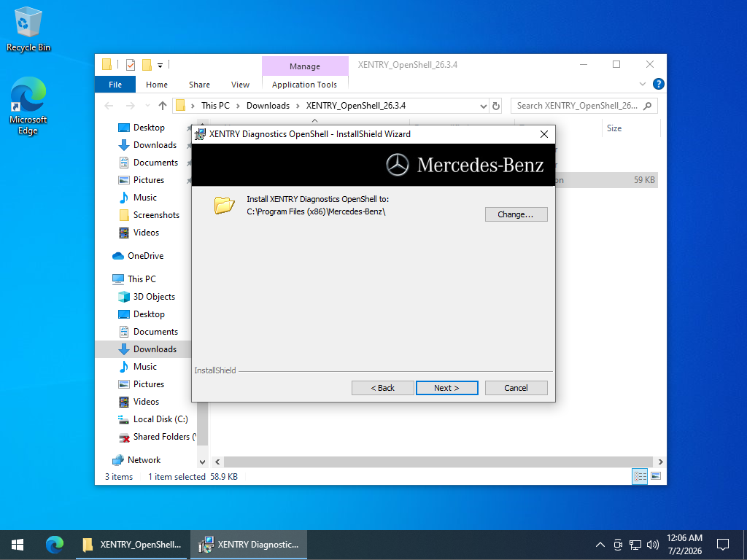Image resolution: width=747 pixels, height=560 pixels.
Task: Open Music under This PC
Action: (145, 367)
